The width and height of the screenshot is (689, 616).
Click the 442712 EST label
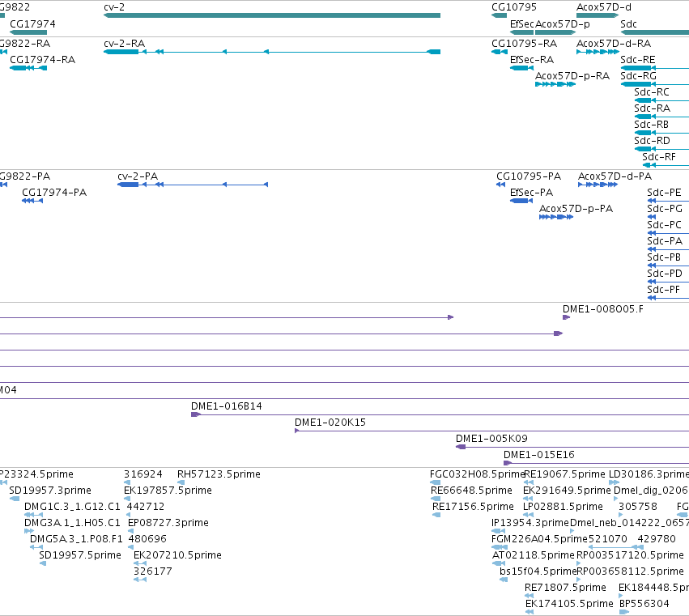[146, 507]
